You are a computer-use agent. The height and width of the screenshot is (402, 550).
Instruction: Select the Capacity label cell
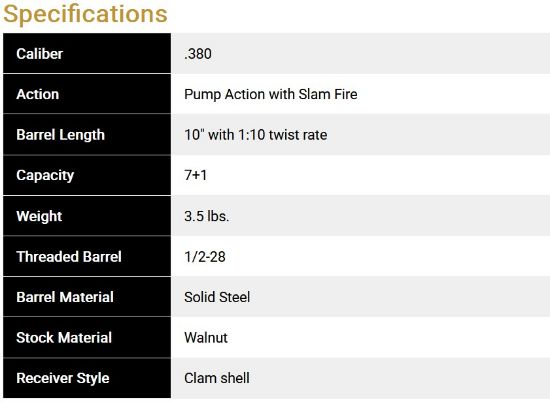87,175
